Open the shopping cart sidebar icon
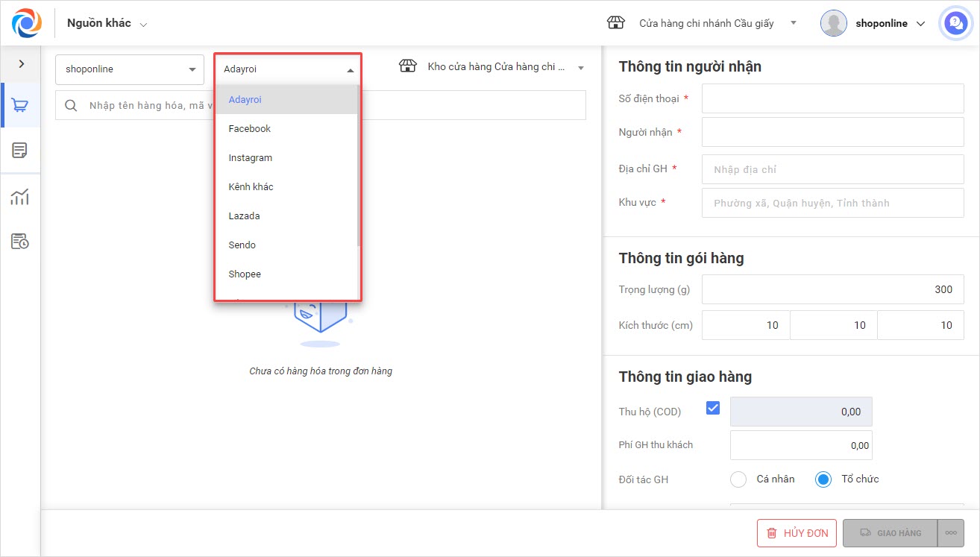The image size is (980, 557). [x=20, y=105]
